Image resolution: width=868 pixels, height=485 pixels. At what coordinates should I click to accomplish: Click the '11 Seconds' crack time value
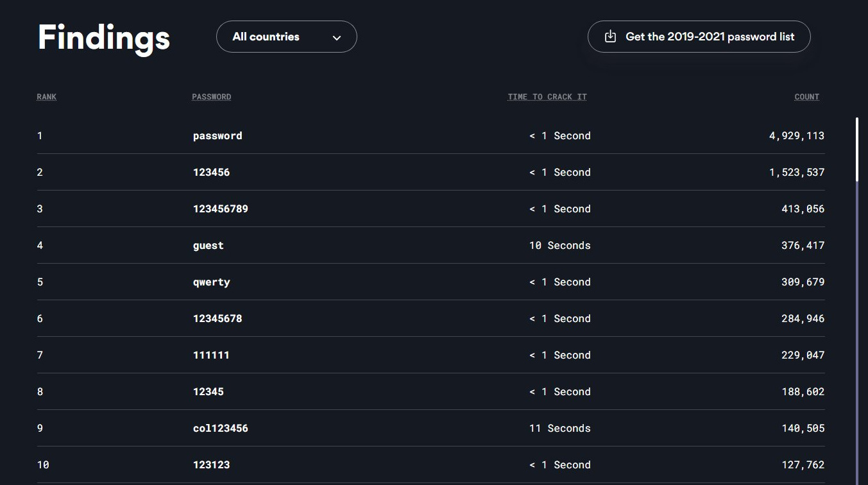click(559, 428)
